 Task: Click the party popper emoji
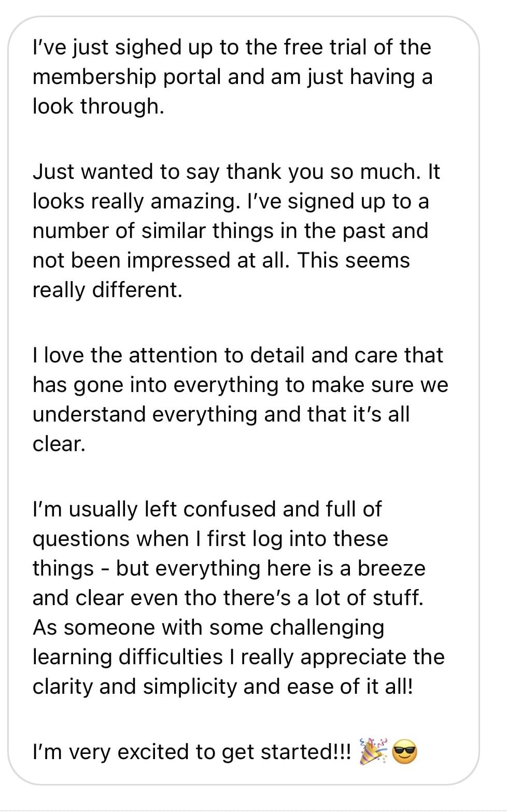(373, 751)
